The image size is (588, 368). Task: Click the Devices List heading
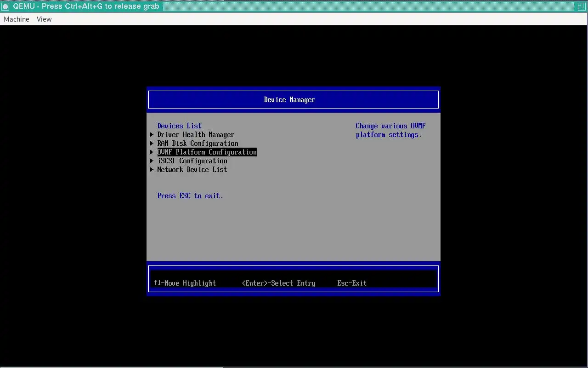click(x=179, y=126)
